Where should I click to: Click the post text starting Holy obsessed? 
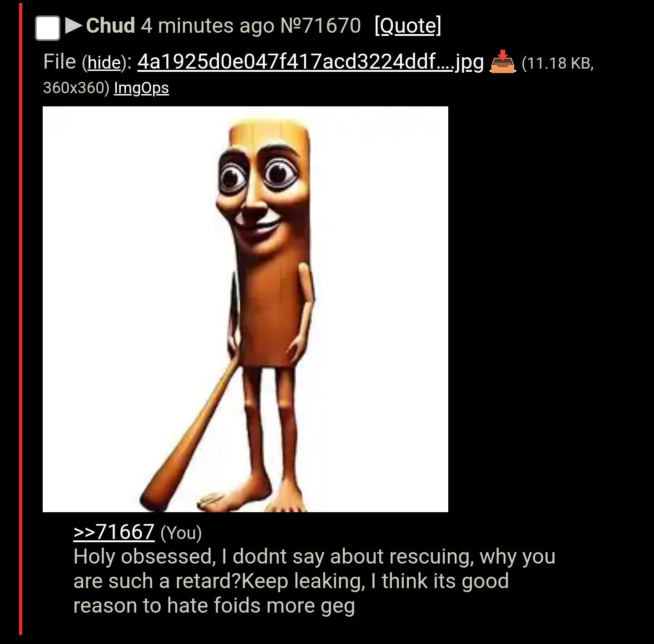pos(314,581)
